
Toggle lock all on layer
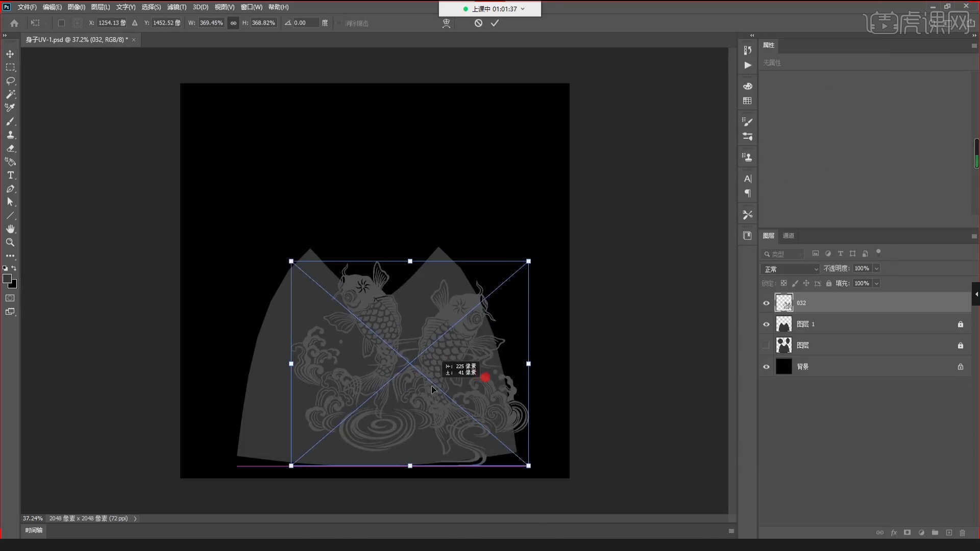[829, 283]
